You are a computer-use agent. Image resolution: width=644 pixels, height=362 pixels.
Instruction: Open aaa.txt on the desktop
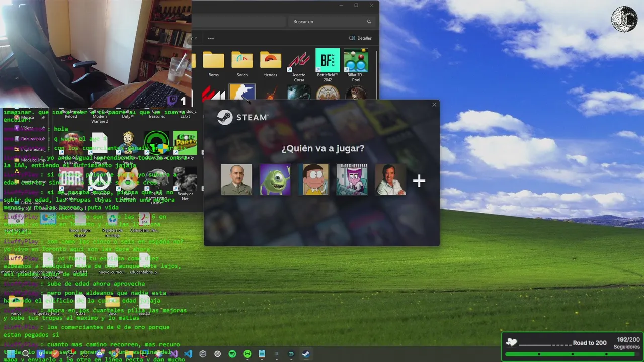(144, 305)
